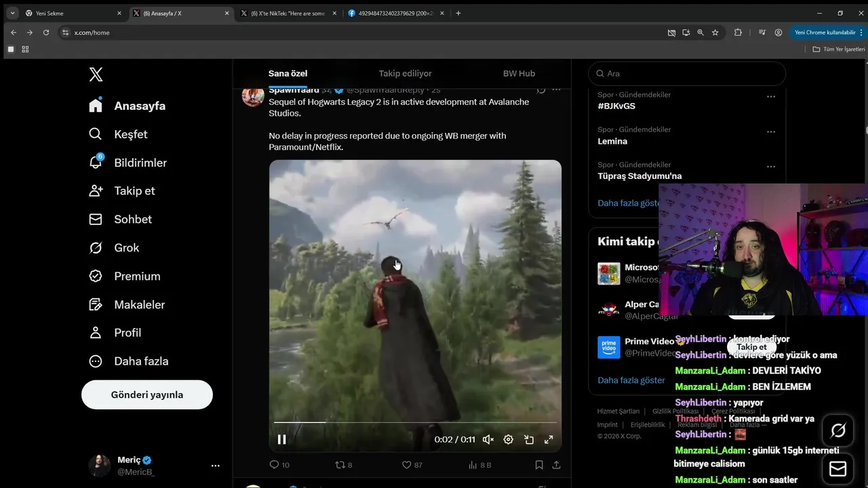This screenshot has width=868, height=488.
Task: Open floating Grok button
Action: (838, 430)
